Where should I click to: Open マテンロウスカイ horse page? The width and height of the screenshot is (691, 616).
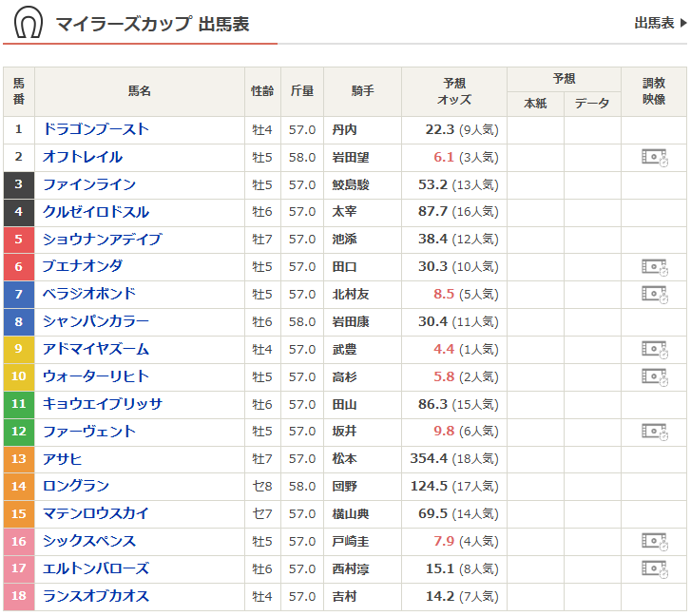pos(96,514)
